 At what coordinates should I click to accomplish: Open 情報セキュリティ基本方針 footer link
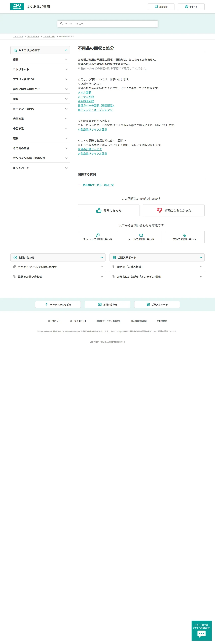click(x=109, y=321)
